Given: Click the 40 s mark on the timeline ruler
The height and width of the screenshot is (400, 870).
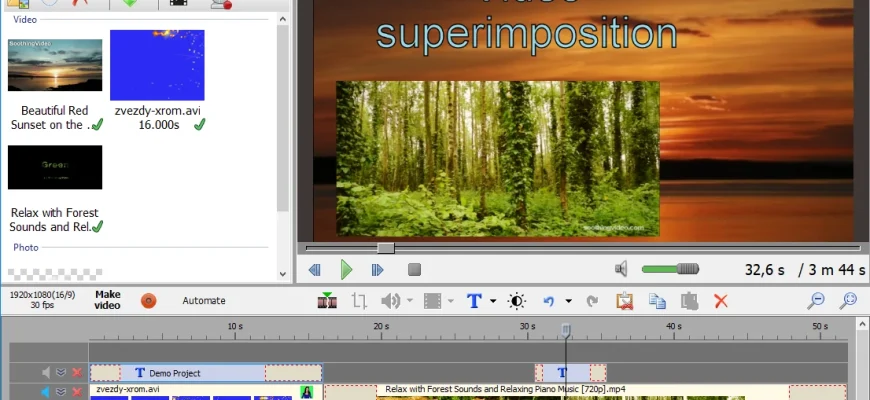Looking at the screenshot, I should coord(674,326).
